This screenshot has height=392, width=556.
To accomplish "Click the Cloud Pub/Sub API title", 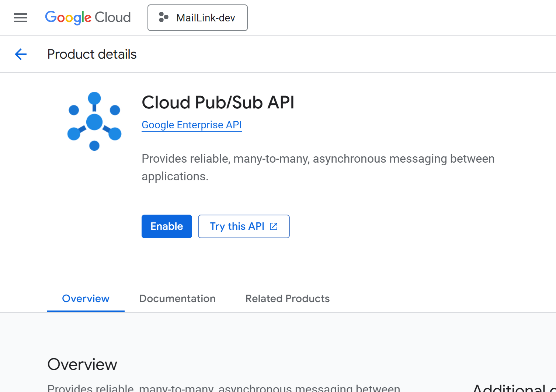I will pos(218,103).
